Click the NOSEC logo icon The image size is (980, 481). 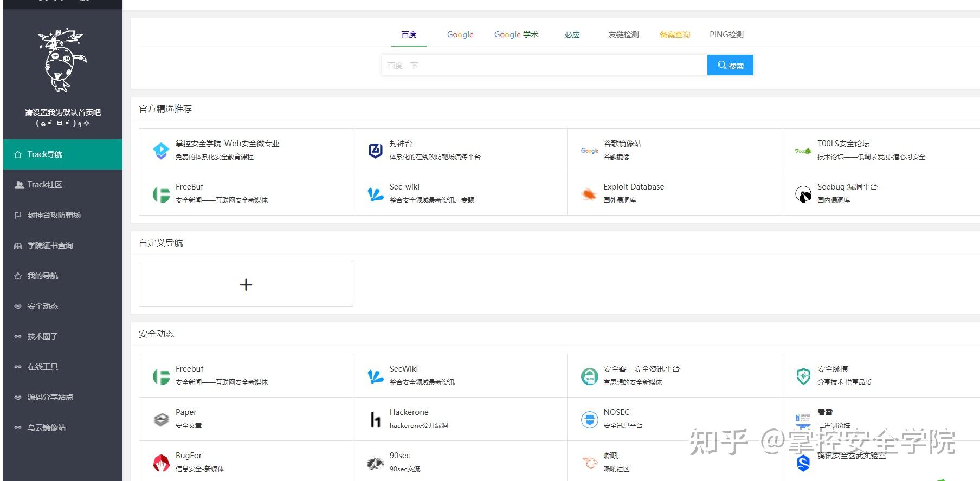(x=589, y=419)
